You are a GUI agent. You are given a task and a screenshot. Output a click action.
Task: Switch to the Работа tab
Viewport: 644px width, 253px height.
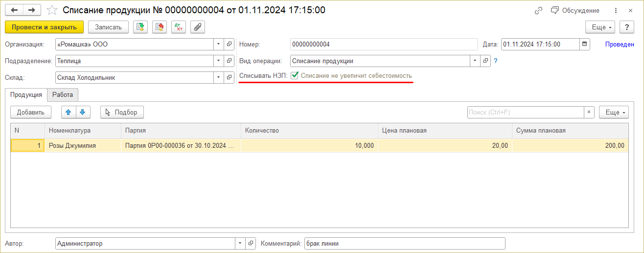63,95
